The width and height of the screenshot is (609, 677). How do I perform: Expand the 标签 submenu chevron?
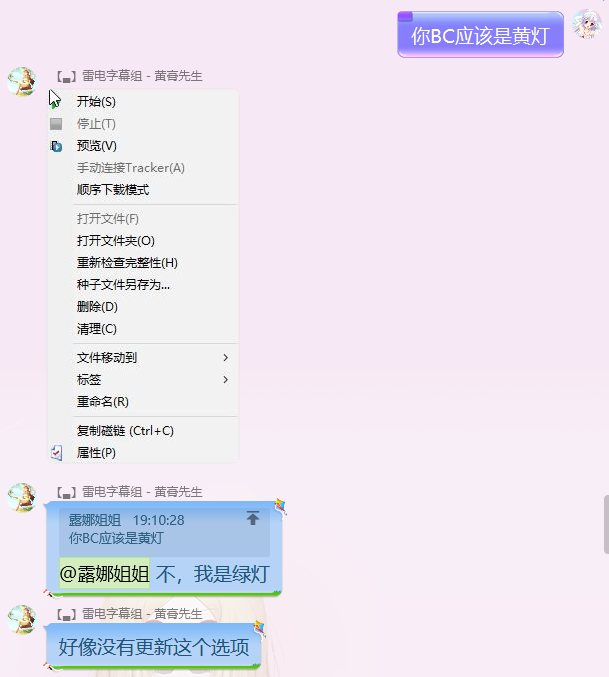225,380
